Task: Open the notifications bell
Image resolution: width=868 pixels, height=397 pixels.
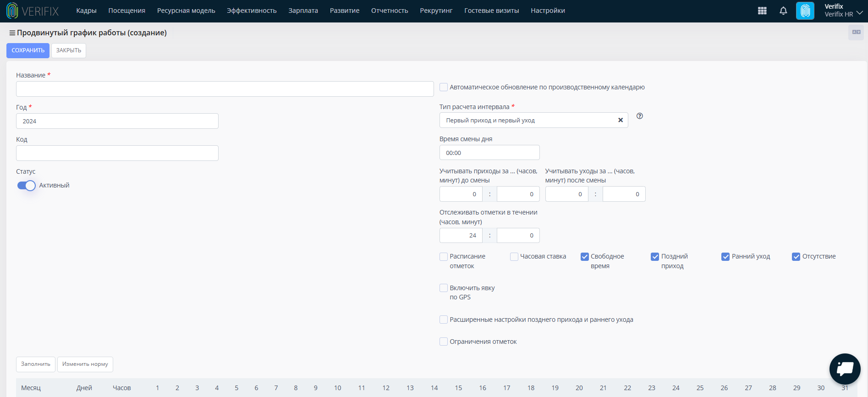Action: [x=783, y=11]
